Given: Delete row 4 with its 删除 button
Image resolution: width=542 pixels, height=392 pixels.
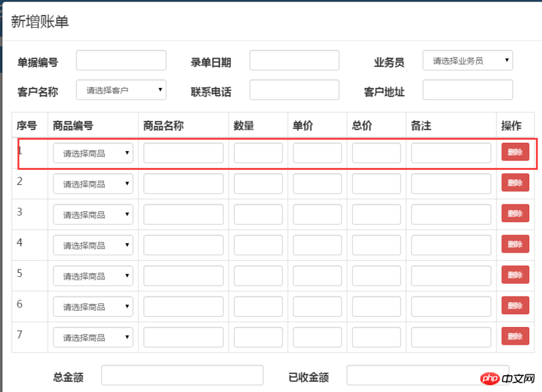Looking at the screenshot, I should (x=515, y=244).
